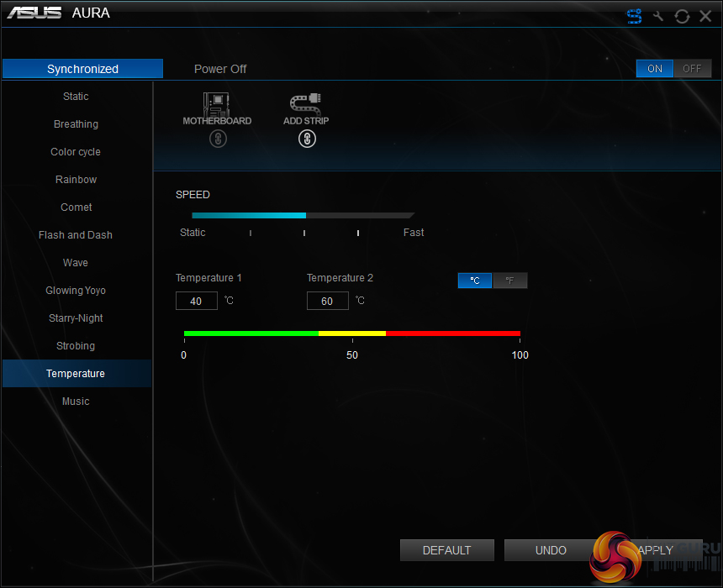Select Breathing lighting effect
723x588 pixels.
(76, 124)
